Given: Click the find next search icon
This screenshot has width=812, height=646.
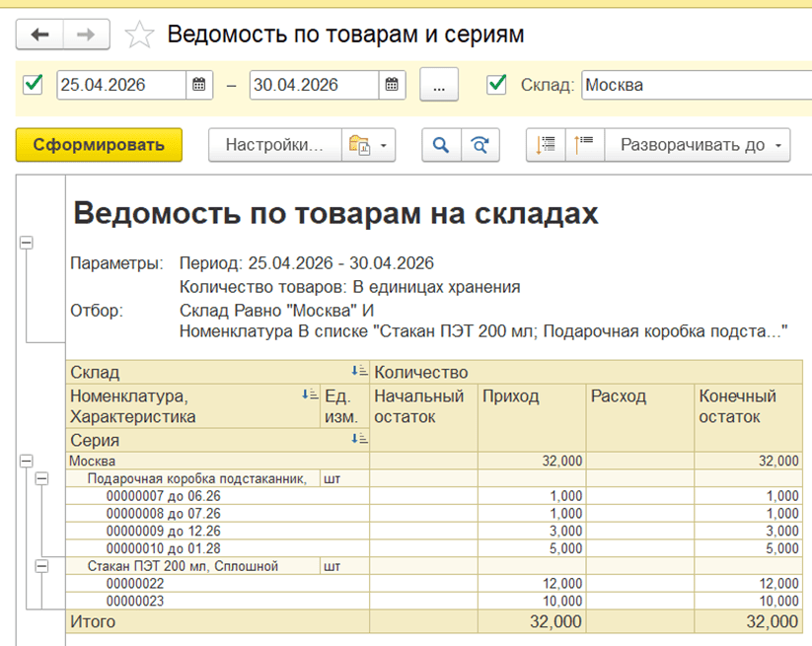Looking at the screenshot, I should click(480, 145).
